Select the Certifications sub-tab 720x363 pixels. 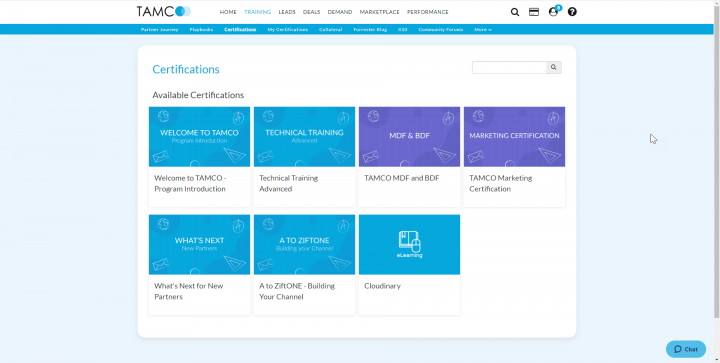click(240, 29)
